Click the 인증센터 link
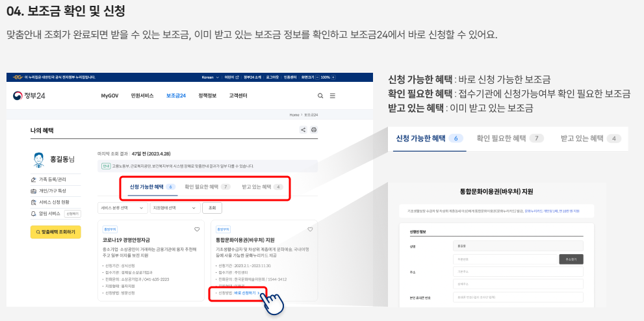Image resolution: width=644 pixels, height=321 pixels. point(290,77)
